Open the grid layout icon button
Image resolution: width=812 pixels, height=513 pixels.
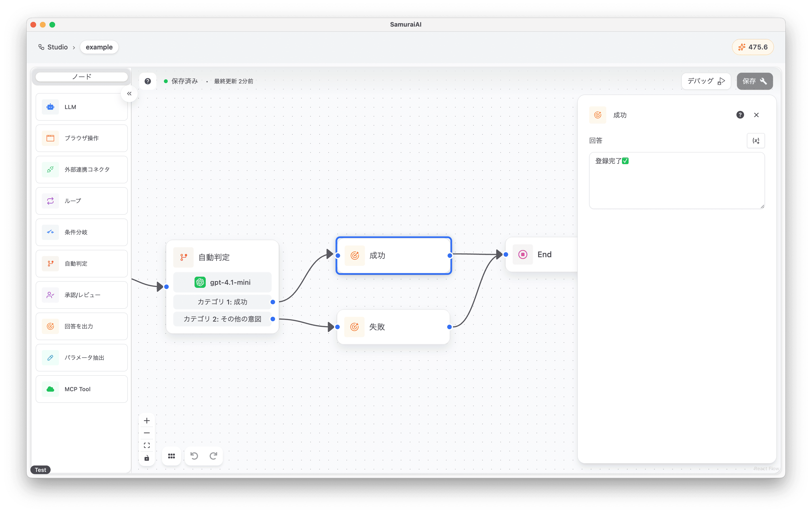click(171, 456)
